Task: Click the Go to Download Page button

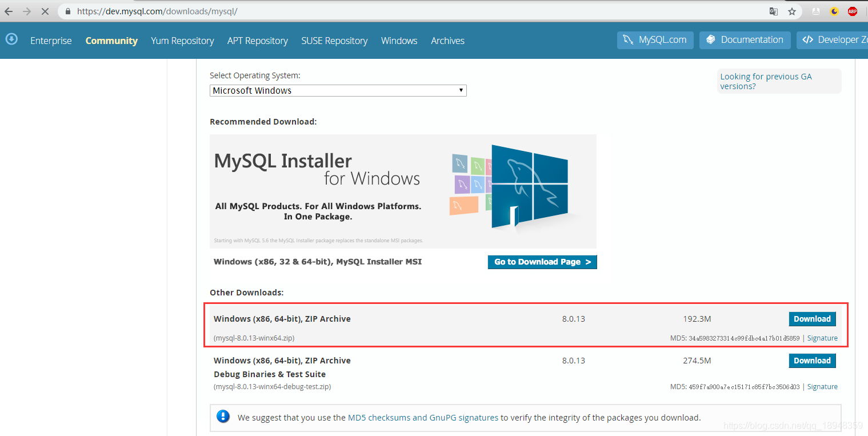Action: click(x=542, y=262)
